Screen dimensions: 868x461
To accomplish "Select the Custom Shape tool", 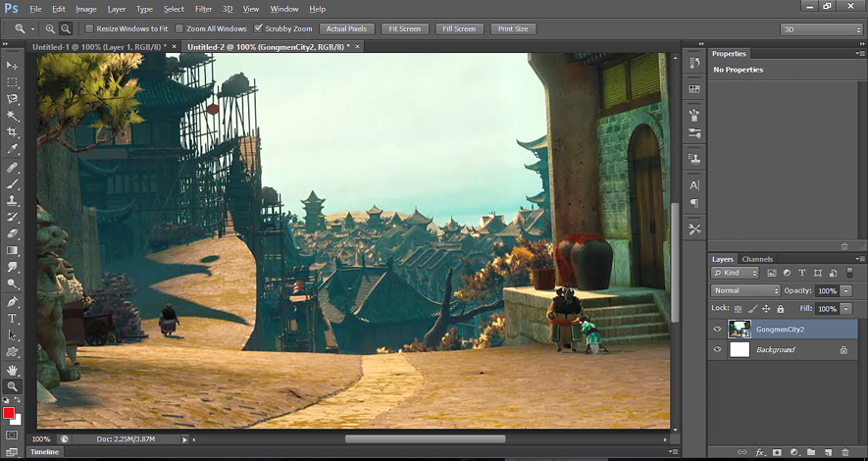I will coord(12,351).
